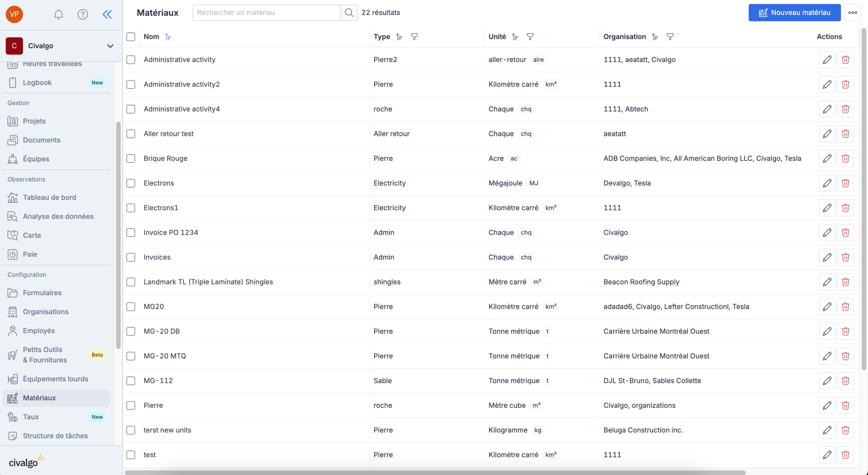The width and height of the screenshot is (868, 475).
Task: Check the select-all header checkbox
Action: tap(131, 37)
